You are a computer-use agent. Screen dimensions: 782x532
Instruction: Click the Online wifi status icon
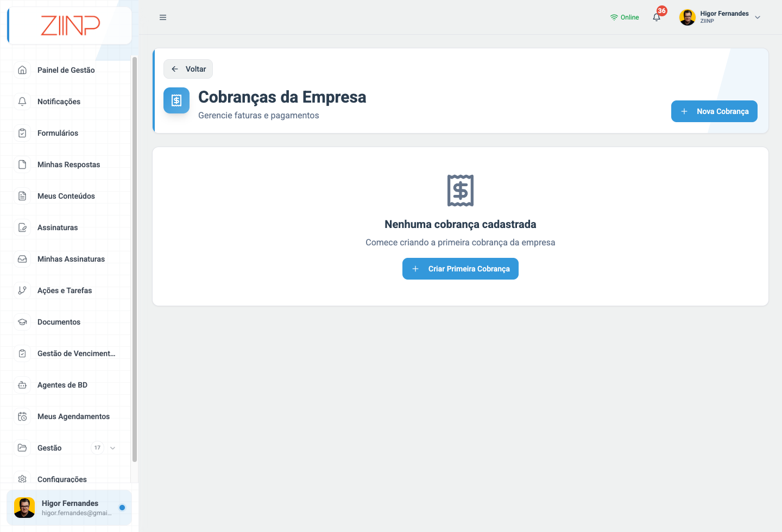click(x=614, y=17)
